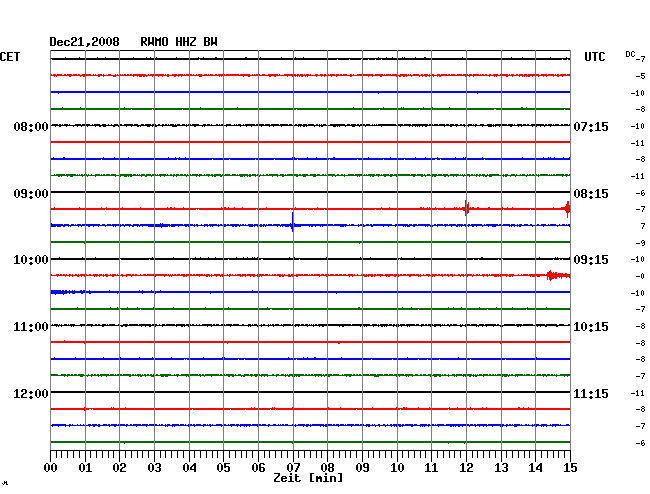Select the positive DC value 7

click(643, 226)
